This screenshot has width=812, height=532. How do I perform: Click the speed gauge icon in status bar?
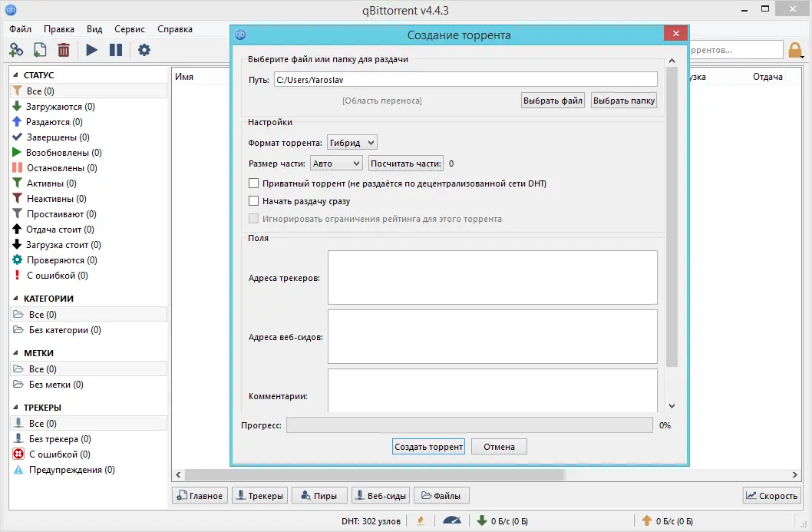click(x=451, y=520)
